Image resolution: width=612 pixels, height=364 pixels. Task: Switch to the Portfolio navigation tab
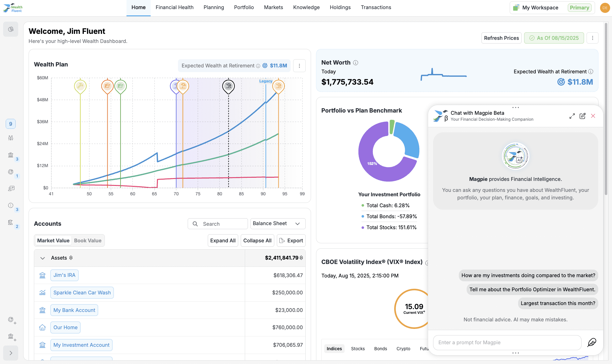tap(244, 7)
